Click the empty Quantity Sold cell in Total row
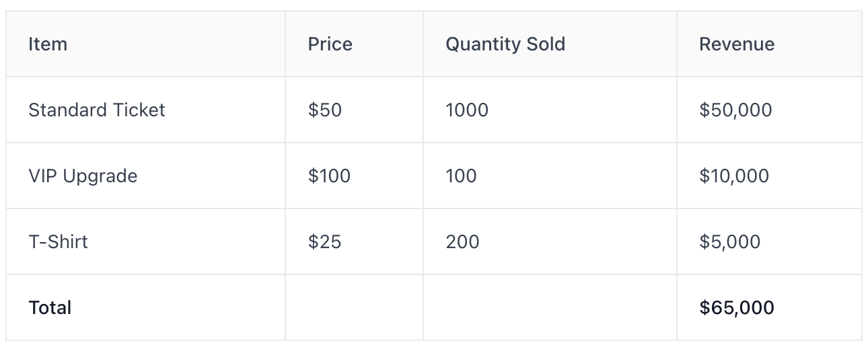 550,307
